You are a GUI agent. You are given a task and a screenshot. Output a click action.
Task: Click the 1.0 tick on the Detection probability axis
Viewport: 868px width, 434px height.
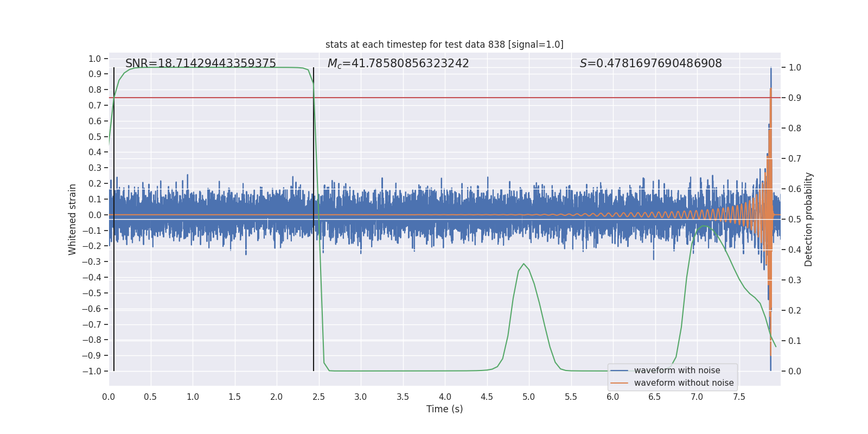point(795,68)
